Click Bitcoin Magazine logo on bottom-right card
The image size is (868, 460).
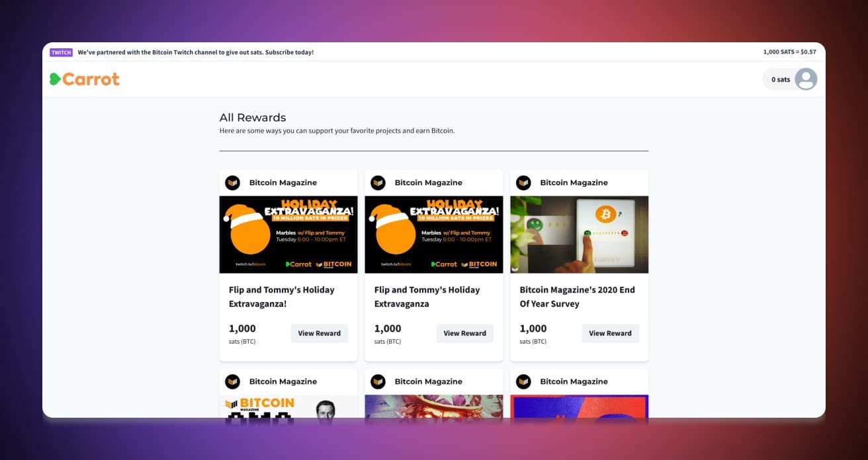(x=523, y=381)
